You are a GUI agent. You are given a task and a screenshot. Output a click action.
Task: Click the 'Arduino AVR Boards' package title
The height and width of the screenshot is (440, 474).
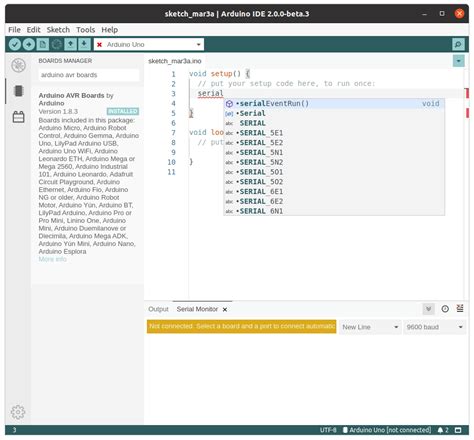pos(71,95)
